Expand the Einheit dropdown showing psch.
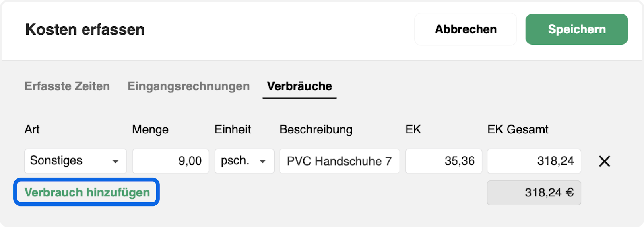Screen dimensions: 644x227 point(244,161)
